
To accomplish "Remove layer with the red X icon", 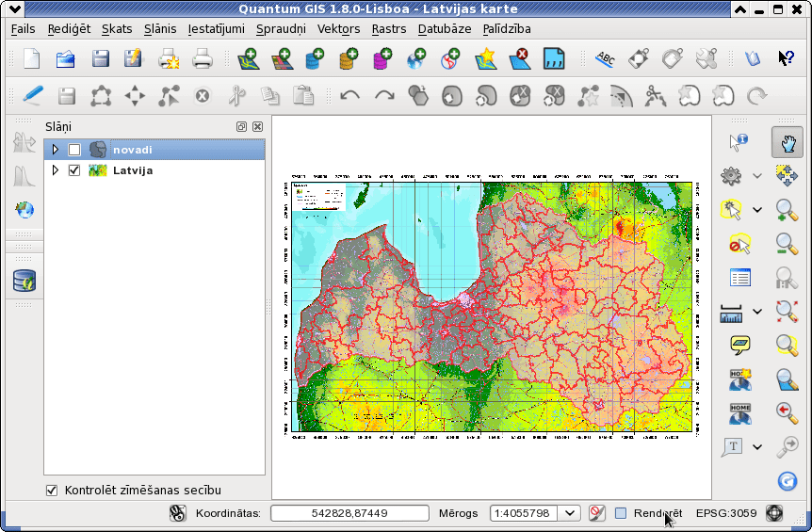I will click(x=520, y=58).
